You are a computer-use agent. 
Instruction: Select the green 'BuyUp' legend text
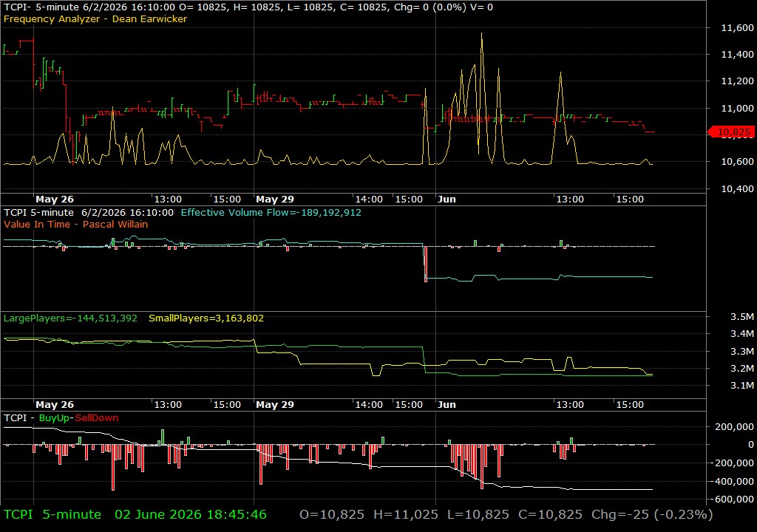(54, 417)
